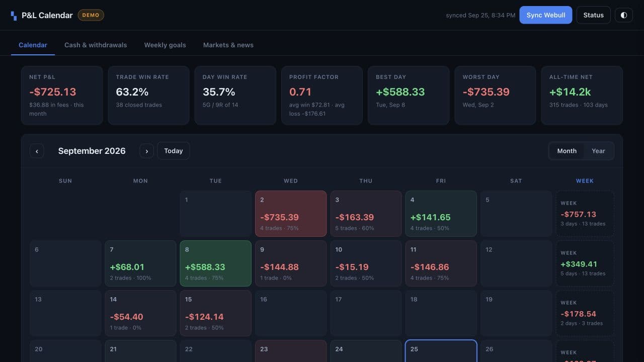The width and height of the screenshot is (644, 362).
Task: Select the Saturday day 5 cell
Action: (516, 214)
